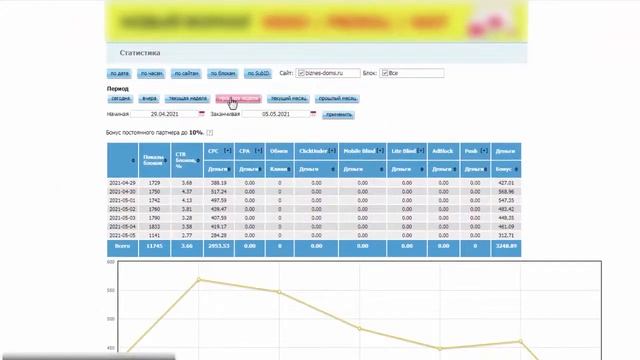640x360 pixels.
Task: Click the CTR value 4.37
Action: click(x=187, y=191)
